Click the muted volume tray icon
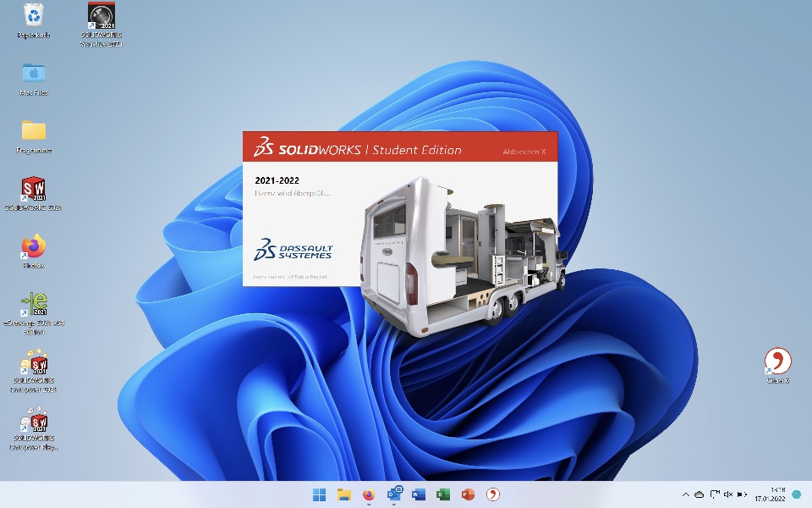This screenshot has width=812, height=508. click(x=728, y=494)
